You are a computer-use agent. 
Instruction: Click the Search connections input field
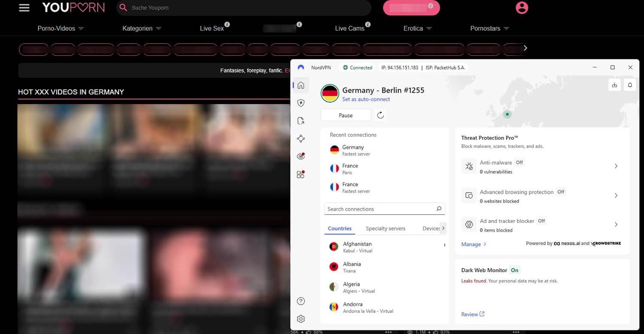click(x=385, y=209)
